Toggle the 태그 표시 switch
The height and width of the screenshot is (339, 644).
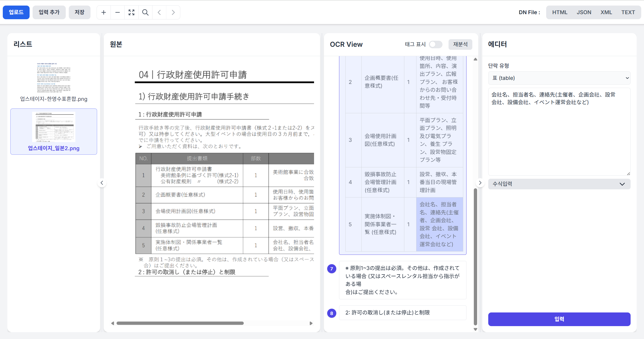point(436,44)
